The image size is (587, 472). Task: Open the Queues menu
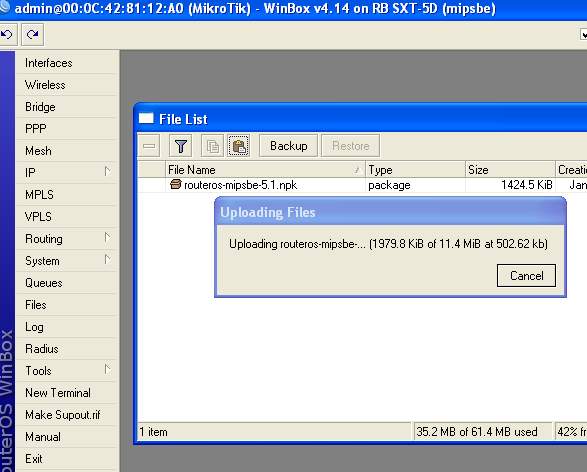click(67, 283)
